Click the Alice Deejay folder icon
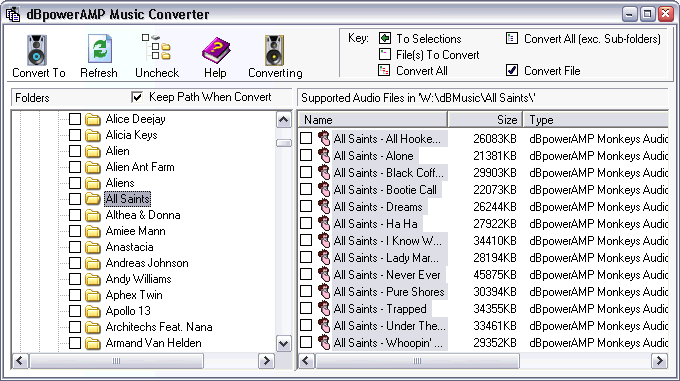The height and width of the screenshot is (381, 680). pos(93,119)
